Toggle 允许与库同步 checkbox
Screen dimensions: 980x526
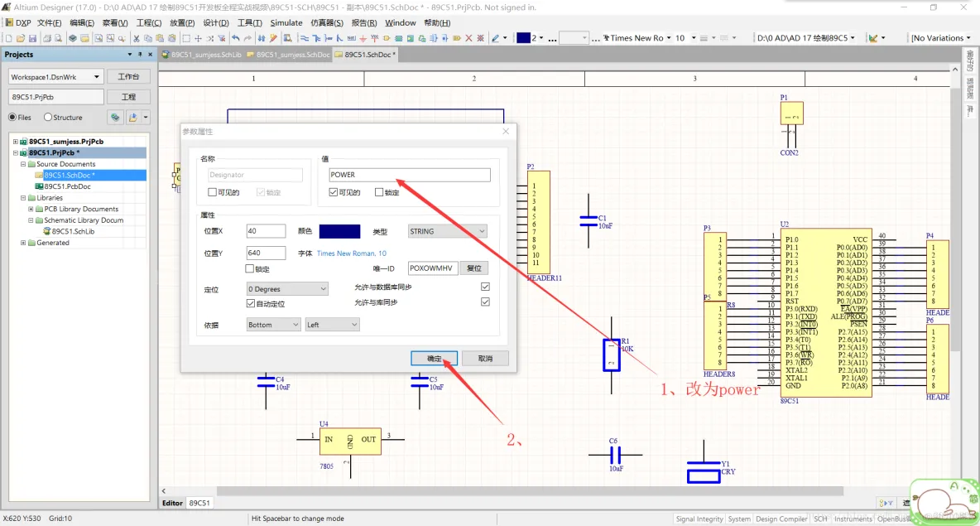point(485,302)
